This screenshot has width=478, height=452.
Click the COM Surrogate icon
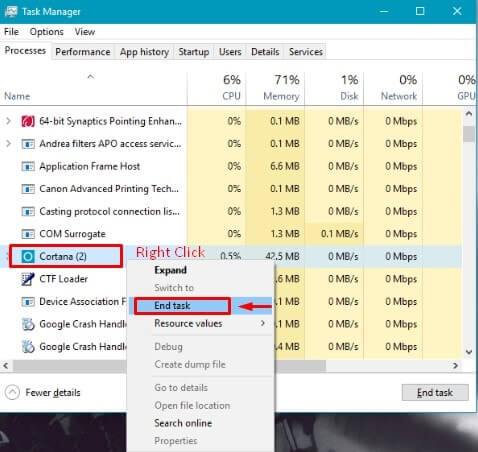pyautogui.click(x=28, y=234)
